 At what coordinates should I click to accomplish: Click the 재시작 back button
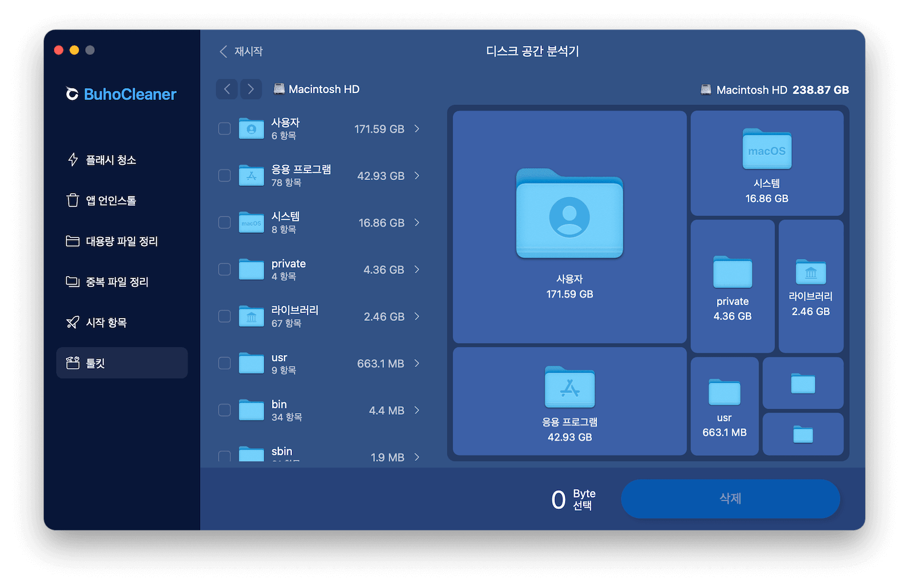pos(241,51)
